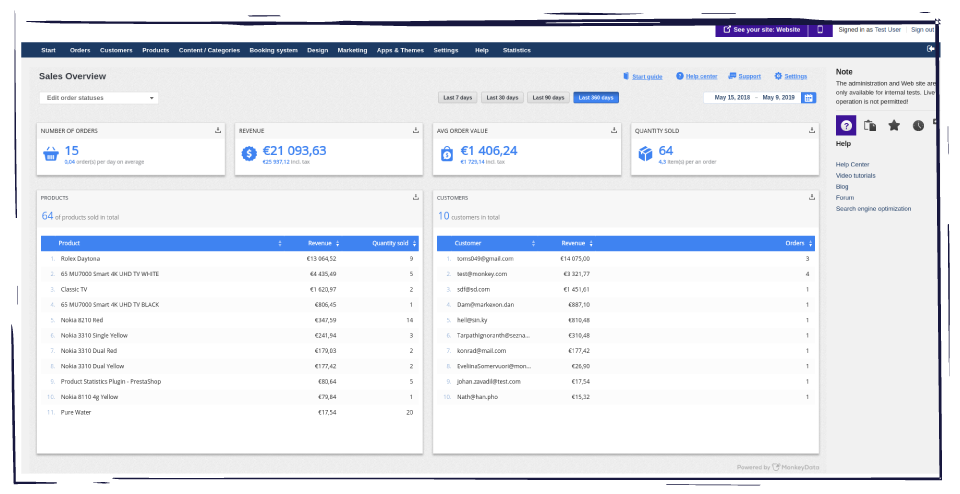Open the Design menu
960x494 pixels.
(x=317, y=50)
